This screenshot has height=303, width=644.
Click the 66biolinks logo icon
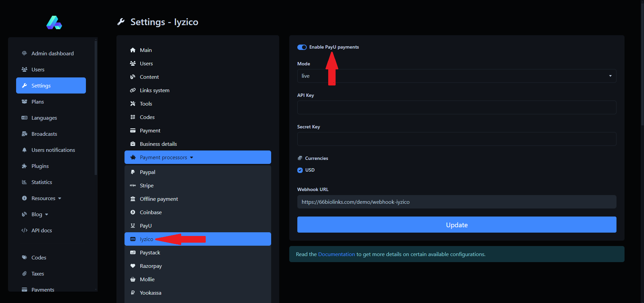[x=54, y=22]
